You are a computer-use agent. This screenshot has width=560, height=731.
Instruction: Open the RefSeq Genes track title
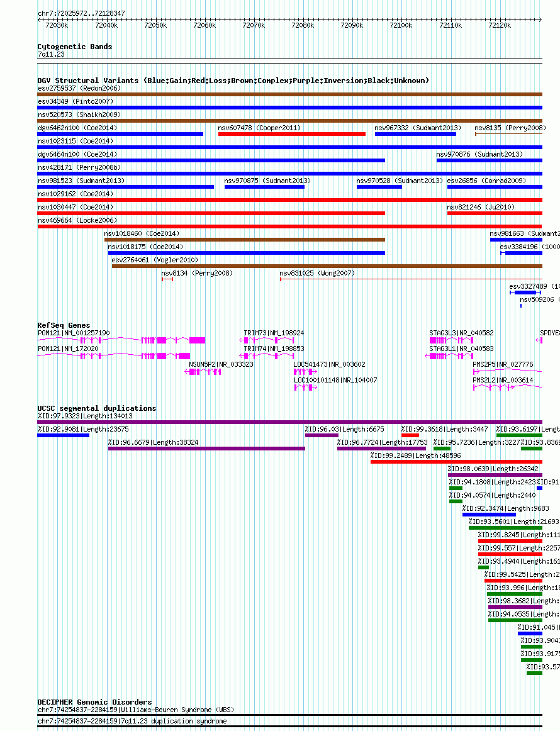tap(64, 325)
